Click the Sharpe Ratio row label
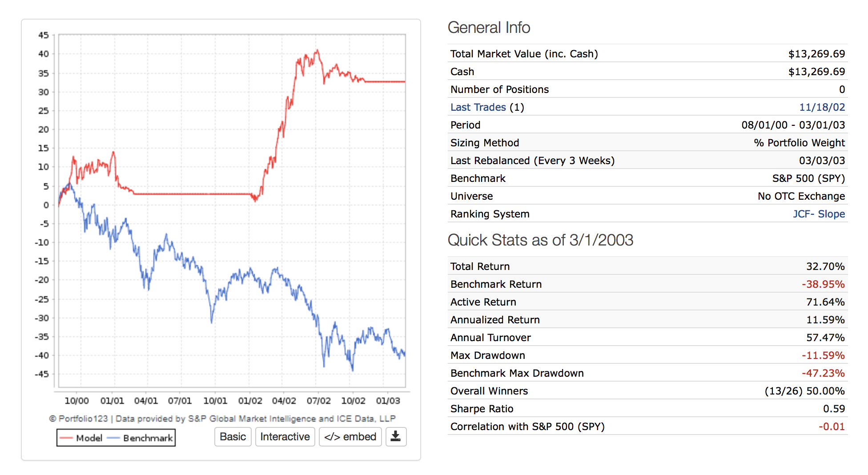Image resolution: width=868 pixels, height=475 pixels. [482, 409]
